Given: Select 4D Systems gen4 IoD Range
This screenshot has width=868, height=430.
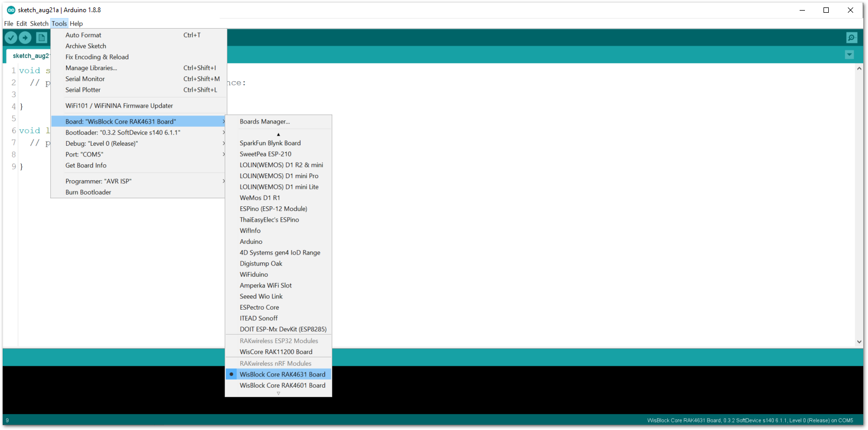Looking at the screenshot, I should (279, 253).
